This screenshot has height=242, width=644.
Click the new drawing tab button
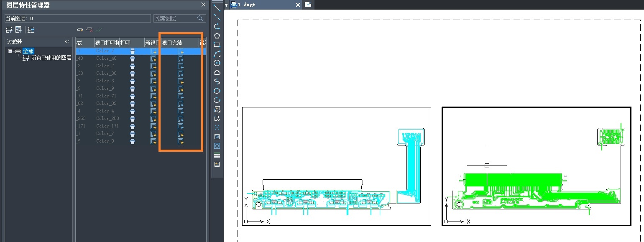click(308, 5)
